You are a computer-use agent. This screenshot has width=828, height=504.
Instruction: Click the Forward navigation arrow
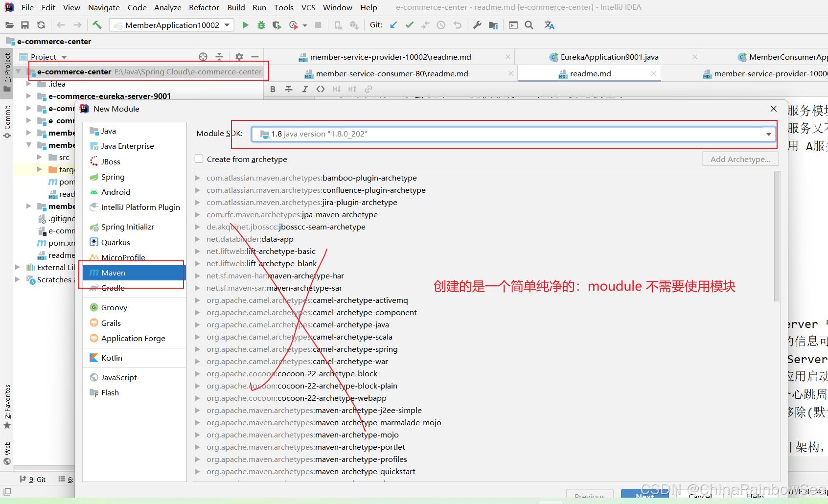click(77, 25)
